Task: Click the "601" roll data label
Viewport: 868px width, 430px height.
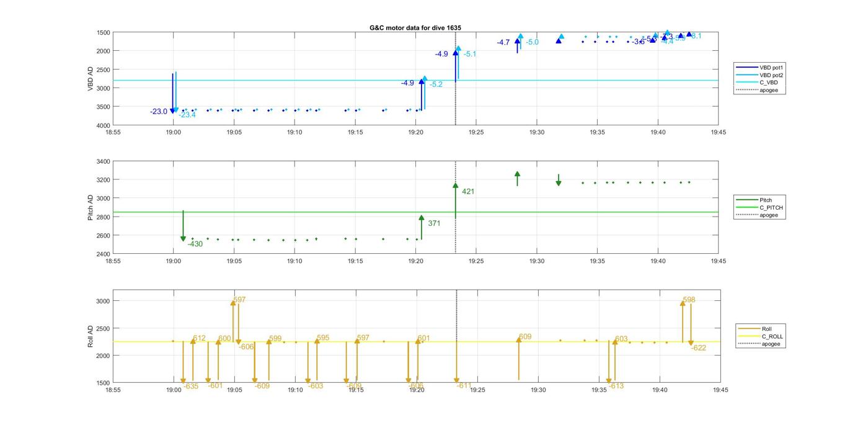Action: coord(423,338)
